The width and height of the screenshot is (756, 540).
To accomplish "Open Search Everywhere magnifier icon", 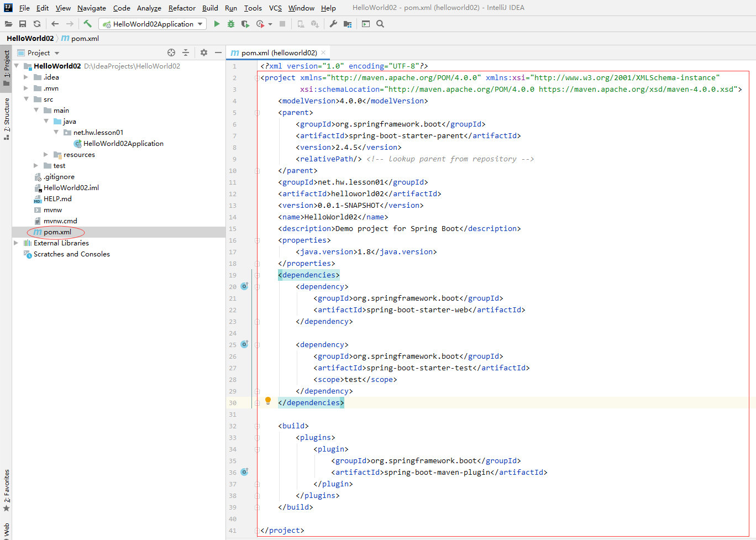I will tap(380, 24).
